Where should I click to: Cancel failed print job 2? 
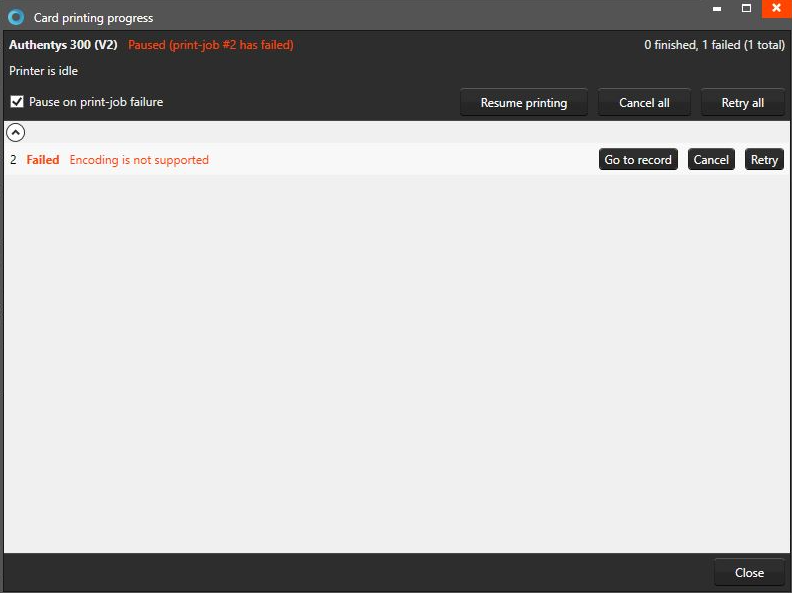711,160
